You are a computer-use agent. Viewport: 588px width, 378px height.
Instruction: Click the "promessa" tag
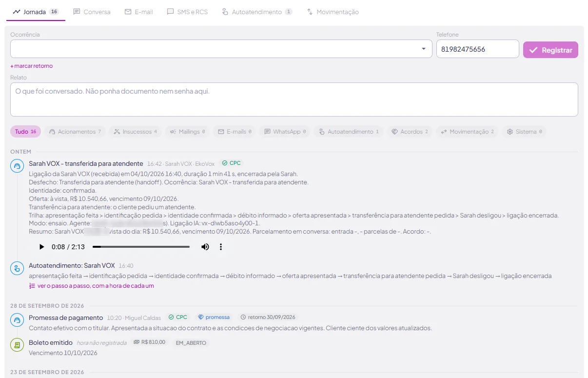214,317
